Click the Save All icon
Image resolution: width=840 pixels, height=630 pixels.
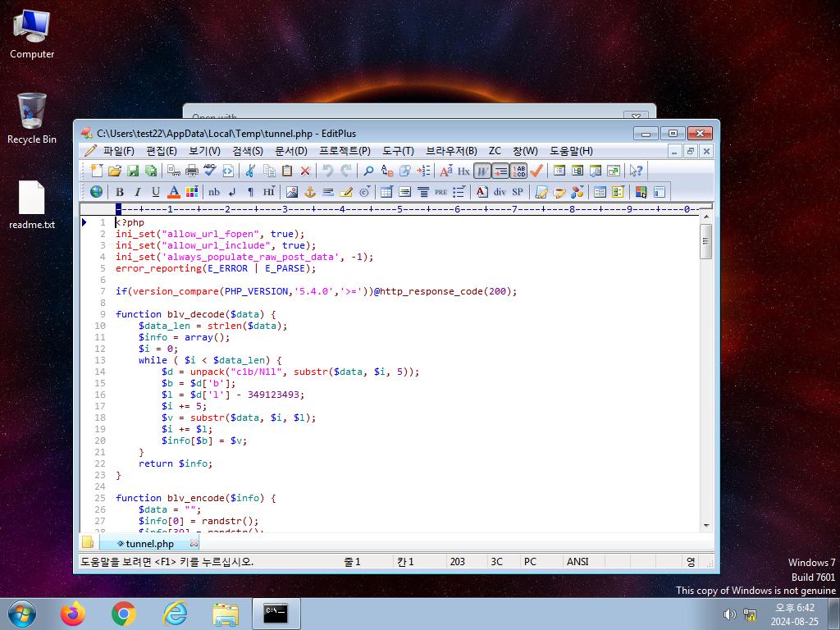151,171
